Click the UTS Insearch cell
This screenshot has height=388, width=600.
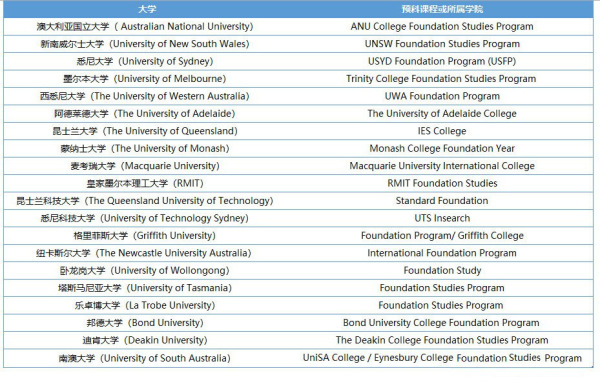pyautogui.click(x=442, y=218)
